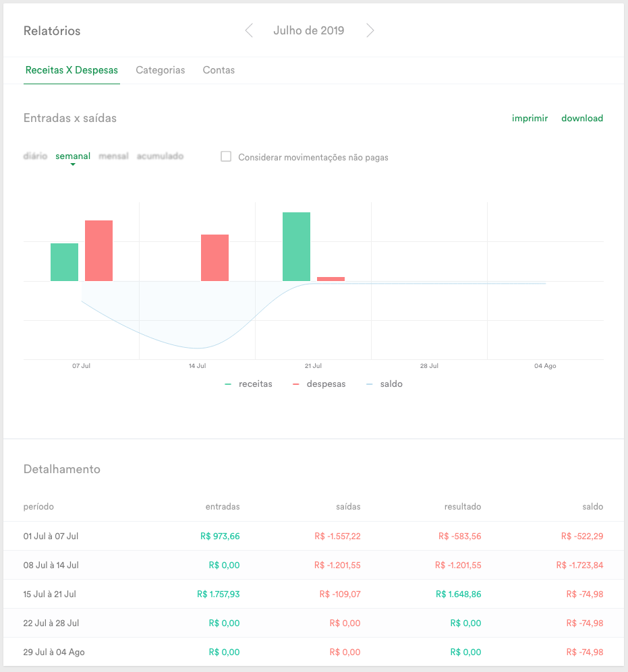Go to next month with right arrow
The image size is (628, 672).
point(370,30)
